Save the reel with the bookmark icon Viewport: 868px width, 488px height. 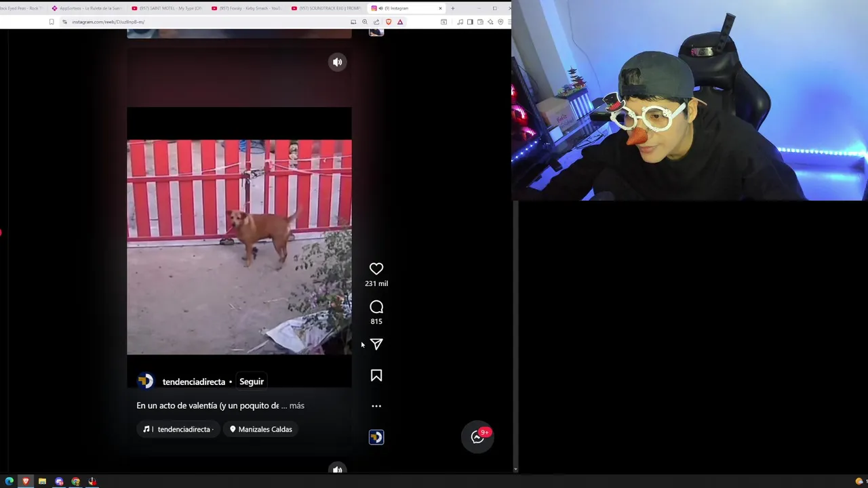[x=376, y=375]
